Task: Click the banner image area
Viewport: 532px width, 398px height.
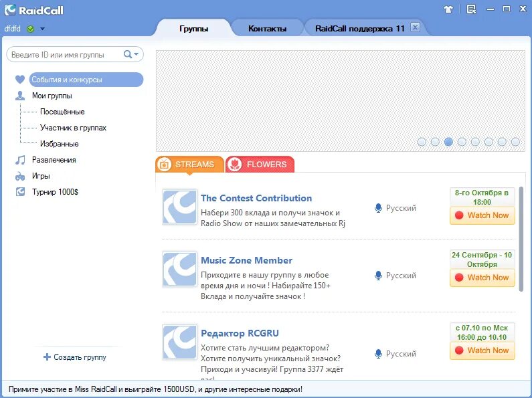Action: 341,101
